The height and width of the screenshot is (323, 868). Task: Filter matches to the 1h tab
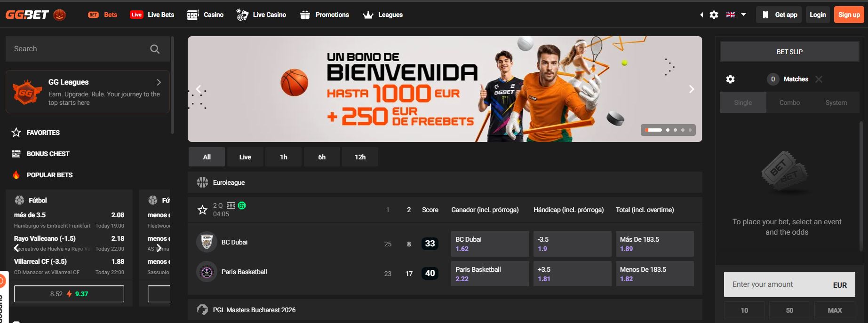pyautogui.click(x=284, y=157)
